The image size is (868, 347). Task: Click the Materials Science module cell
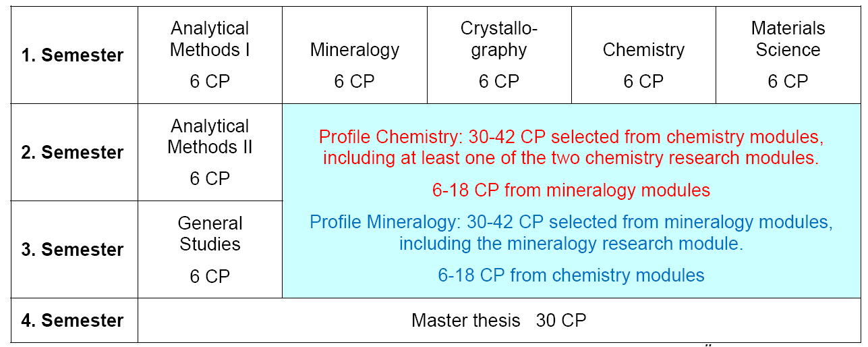788,55
